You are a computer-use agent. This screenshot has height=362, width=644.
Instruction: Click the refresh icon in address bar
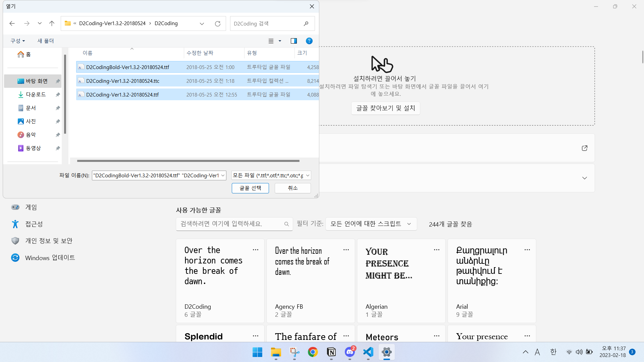[x=218, y=23]
